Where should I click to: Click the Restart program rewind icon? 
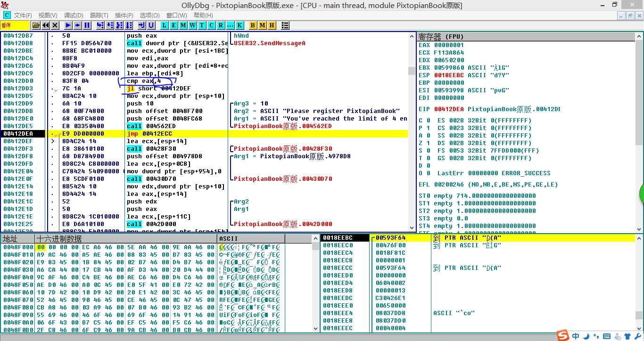click(46, 25)
